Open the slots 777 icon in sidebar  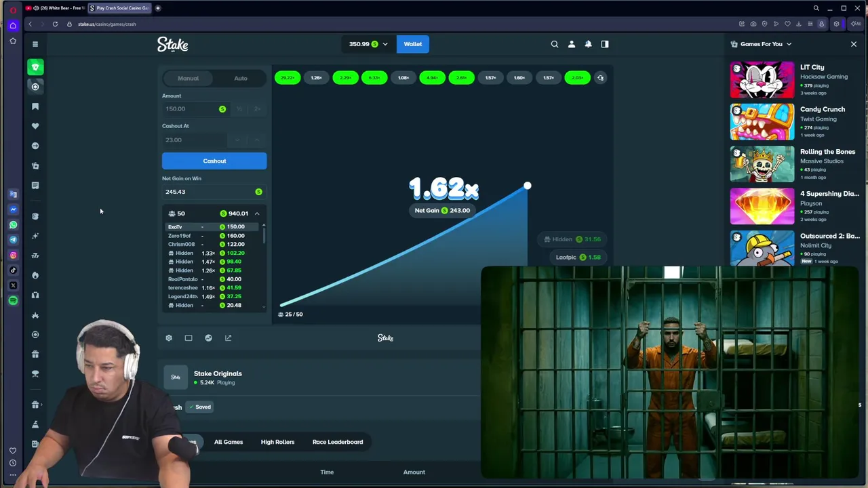pyautogui.click(x=35, y=256)
